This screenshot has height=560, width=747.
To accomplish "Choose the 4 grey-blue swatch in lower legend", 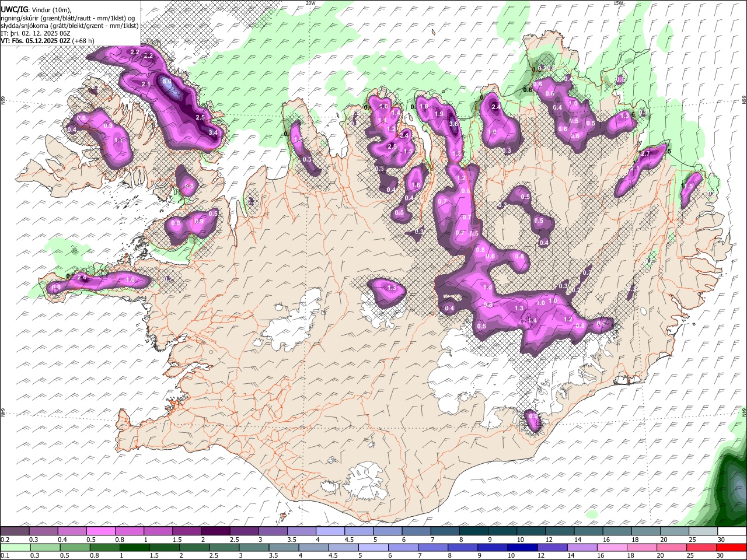I will tap(313, 548).
